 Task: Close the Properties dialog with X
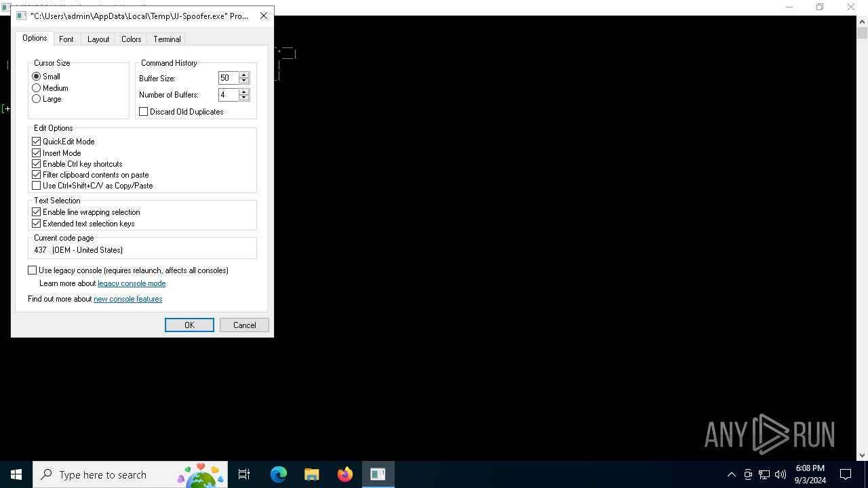[x=264, y=16]
